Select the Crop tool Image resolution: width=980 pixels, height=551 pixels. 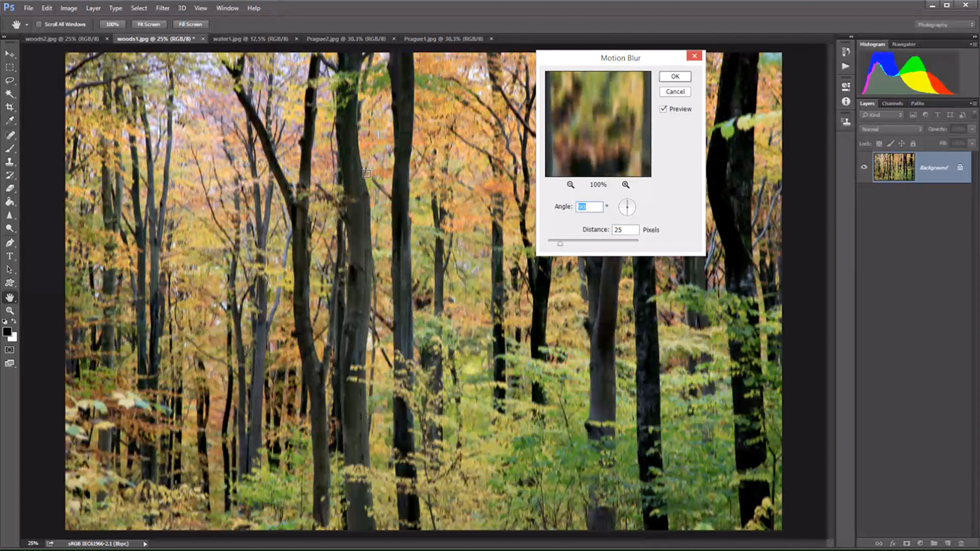pyautogui.click(x=10, y=107)
